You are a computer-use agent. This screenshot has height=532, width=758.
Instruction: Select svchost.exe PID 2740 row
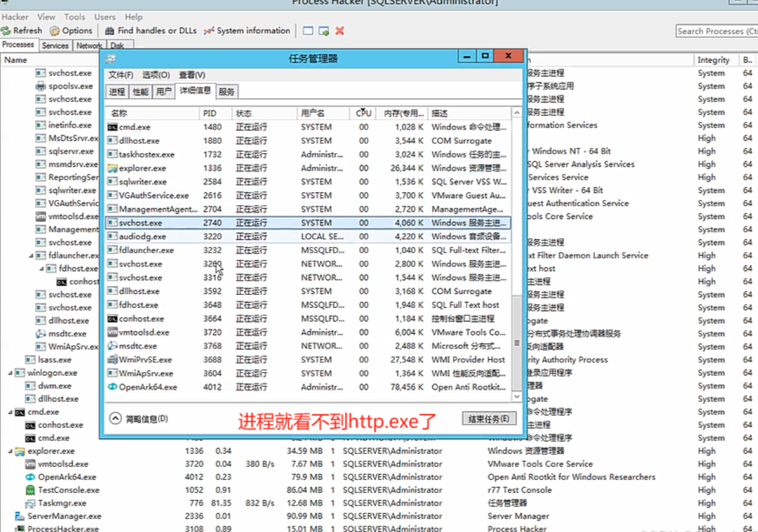click(308, 223)
